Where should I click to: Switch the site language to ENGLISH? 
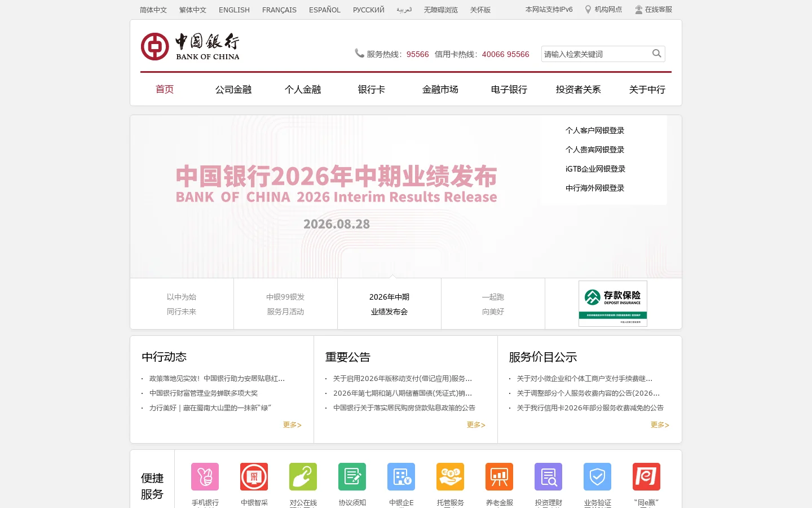click(234, 10)
